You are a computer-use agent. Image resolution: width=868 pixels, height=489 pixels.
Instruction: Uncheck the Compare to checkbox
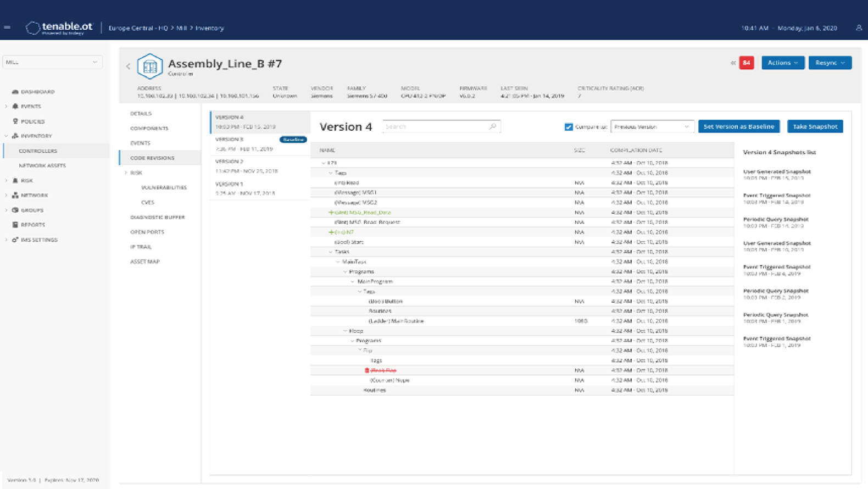[569, 127]
